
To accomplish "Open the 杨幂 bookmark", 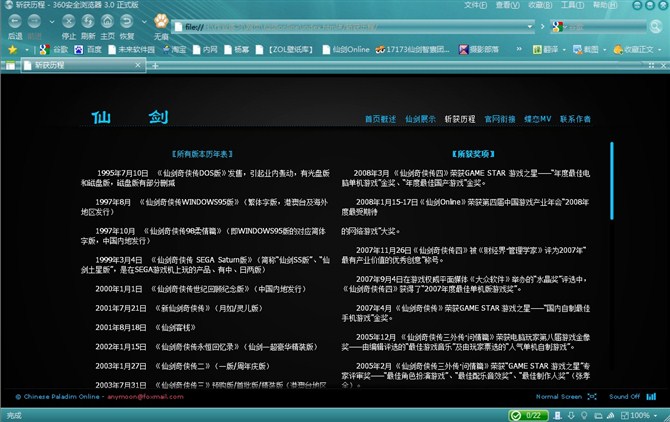I will (237, 50).
